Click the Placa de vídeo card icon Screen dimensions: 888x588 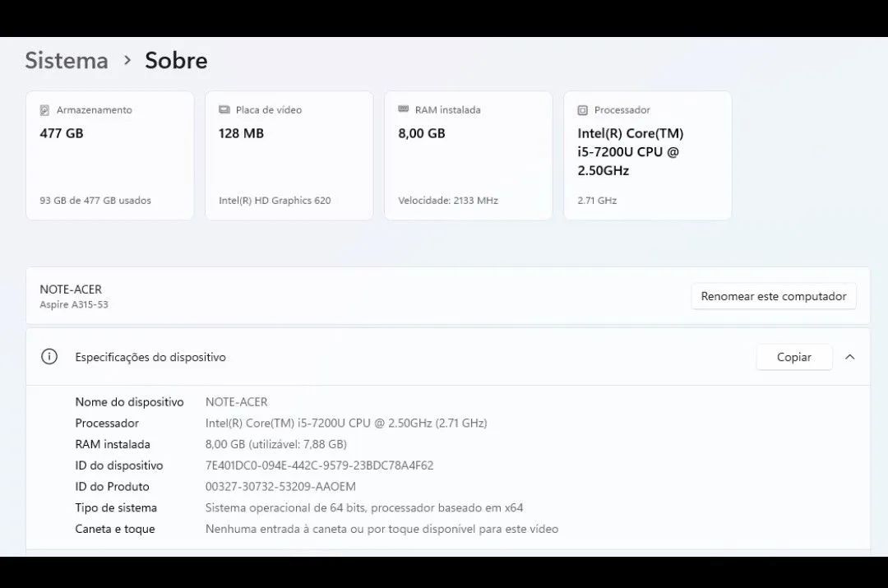point(224,110)
